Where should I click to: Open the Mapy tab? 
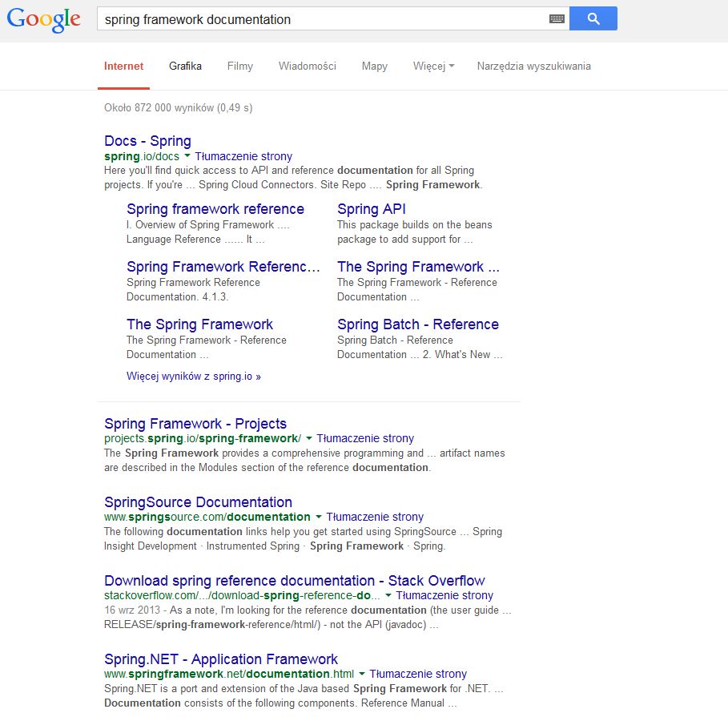click(x=375, y=66)
